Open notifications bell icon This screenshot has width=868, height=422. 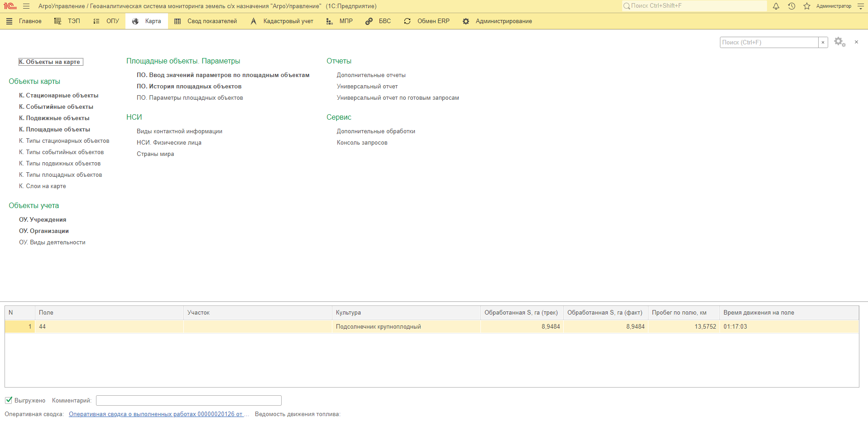click(x=776, y=6)
